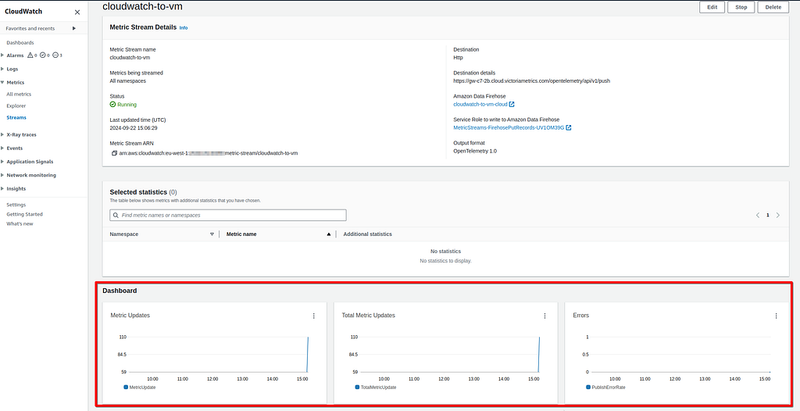The image size is (800, 411).
Task: Click the insufficient data alarms icon
Action: click(56, 55)
